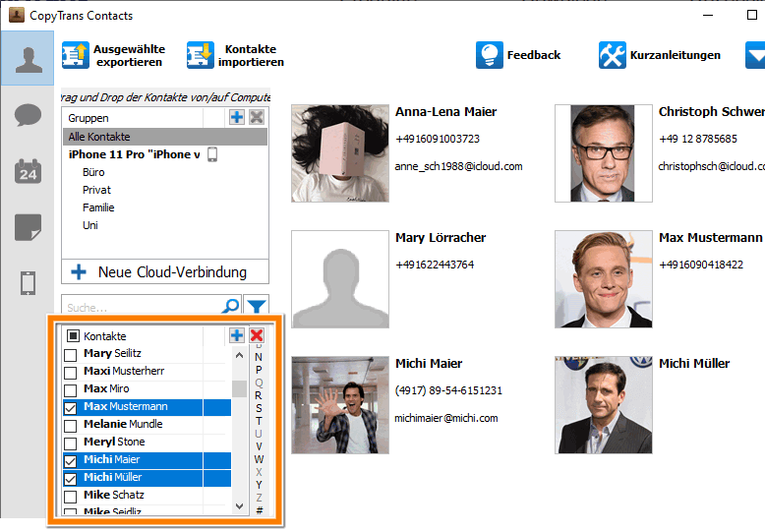Image resolution: width=765 pixels, height=532 pixels.
Task: Click phone number +491622443764
Action: [435, 265]
